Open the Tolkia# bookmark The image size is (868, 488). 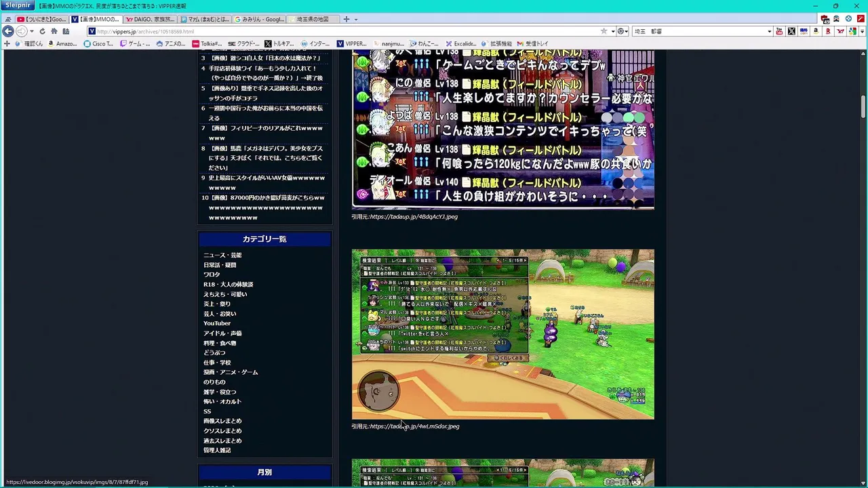pyautogui.click(x=207, y=43)
